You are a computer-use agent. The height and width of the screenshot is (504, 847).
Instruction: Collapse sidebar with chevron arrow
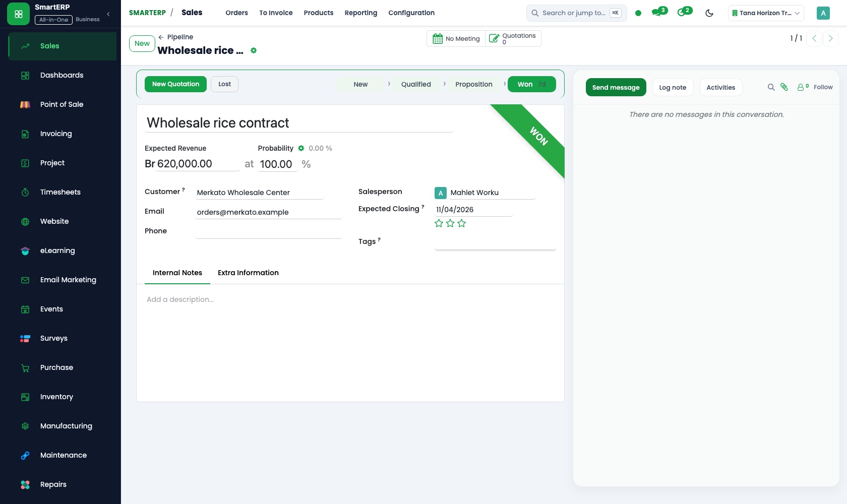point(108,14)
